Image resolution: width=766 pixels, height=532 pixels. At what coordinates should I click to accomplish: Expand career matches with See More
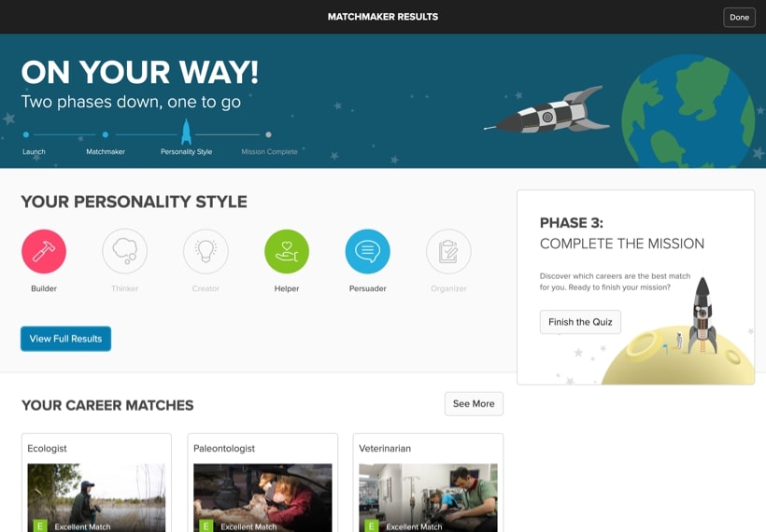pos(474,403)
